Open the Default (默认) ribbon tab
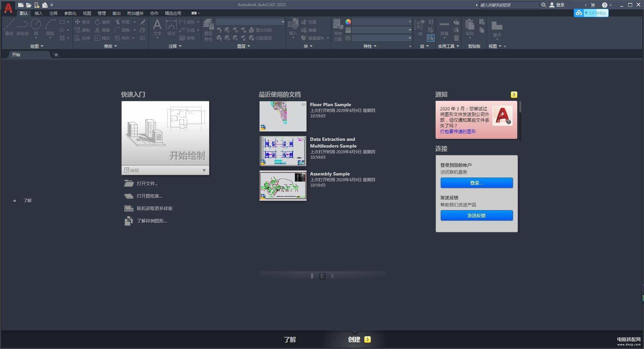The height and width of the screenshot is (349, 644). [24, 13]
